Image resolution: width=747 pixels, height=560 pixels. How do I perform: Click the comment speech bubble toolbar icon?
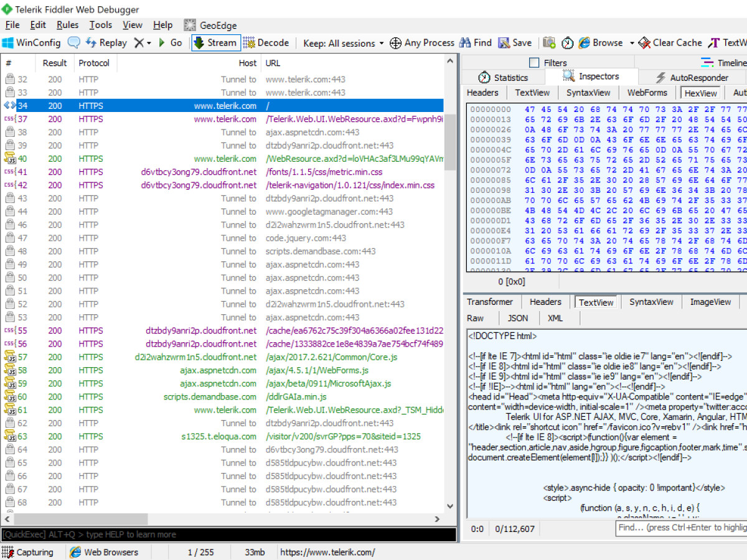(x=74, y=43)
